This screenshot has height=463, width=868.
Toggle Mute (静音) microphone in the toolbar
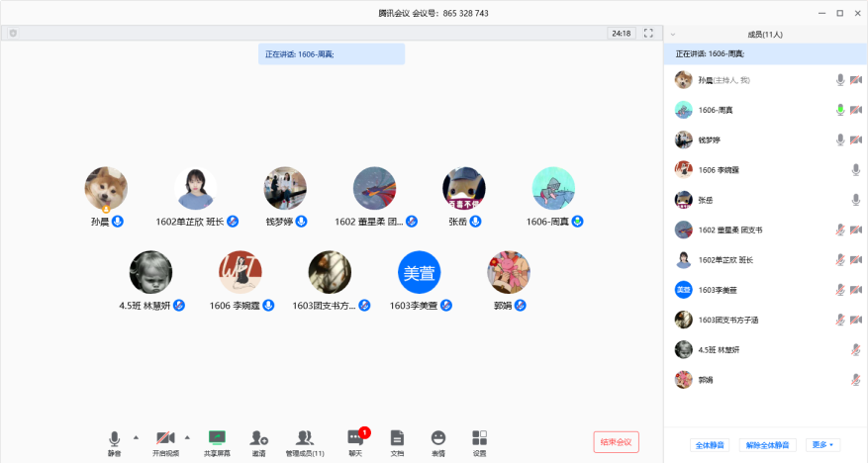click(x=115, y=441)
